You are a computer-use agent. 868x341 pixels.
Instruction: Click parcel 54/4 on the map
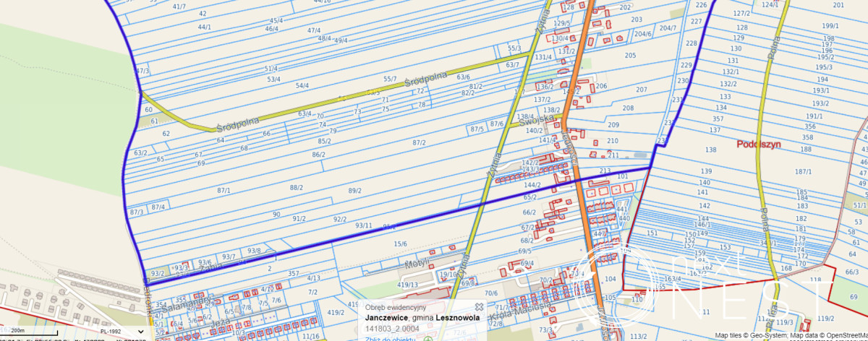pyautogui.click(x=302, y=85)
